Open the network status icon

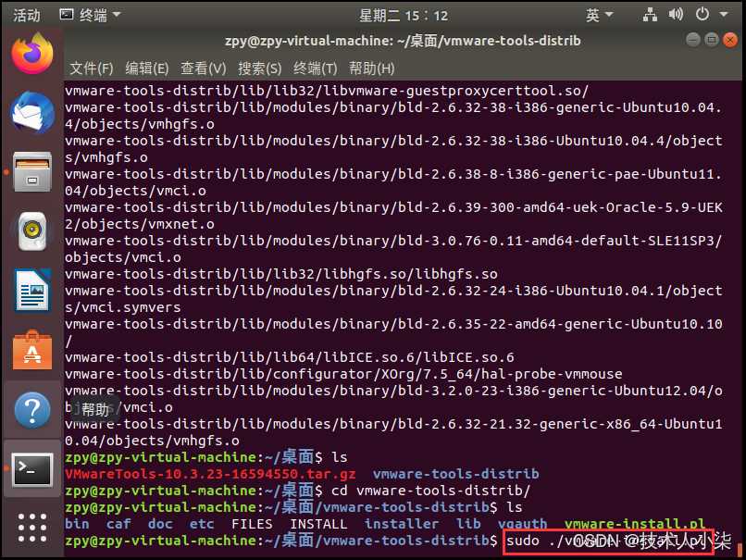(x=650, y=15)
